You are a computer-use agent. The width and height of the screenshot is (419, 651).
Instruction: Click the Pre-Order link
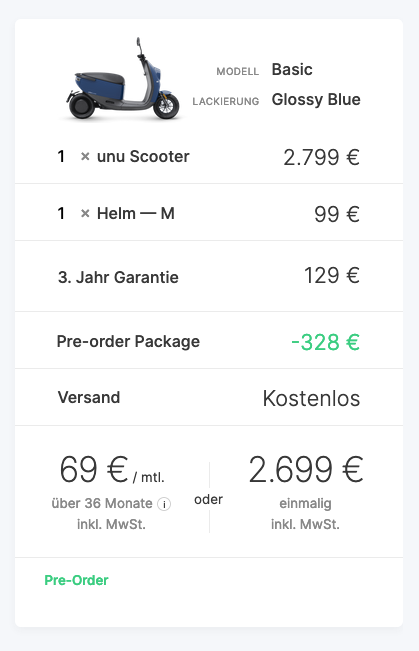(x=76, y=580)
